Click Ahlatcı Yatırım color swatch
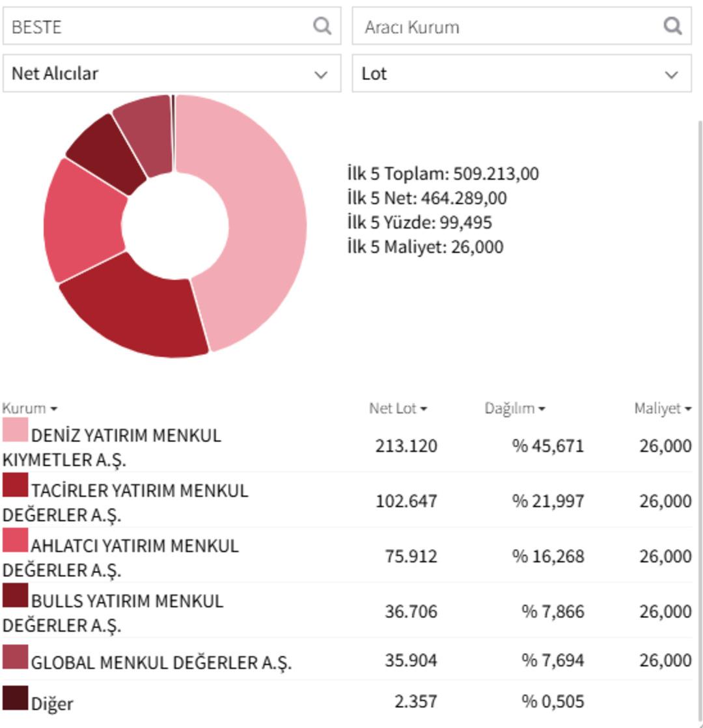The height and width of the screenshot is (728, 703). [x=15, y=540]
